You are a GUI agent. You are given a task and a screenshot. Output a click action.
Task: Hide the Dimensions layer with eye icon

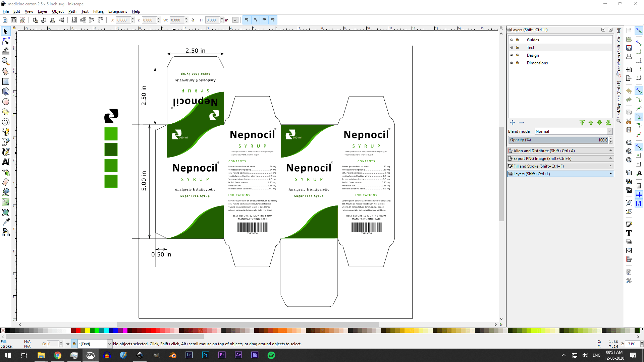(512, 63)
